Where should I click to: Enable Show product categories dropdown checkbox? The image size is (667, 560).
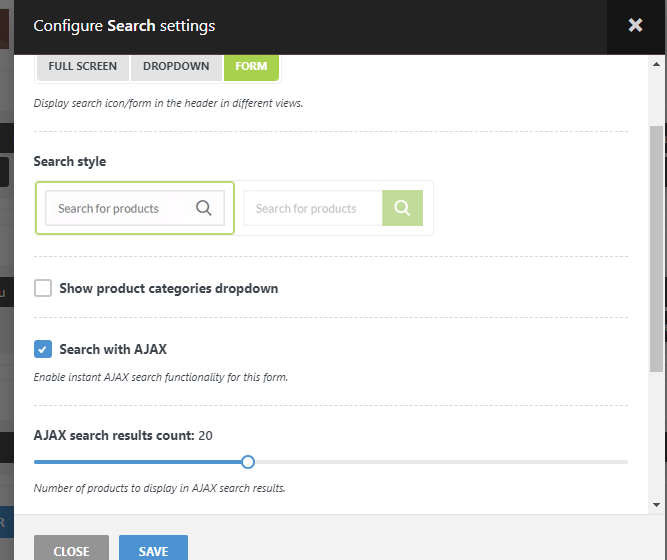[x=43, y=288]
